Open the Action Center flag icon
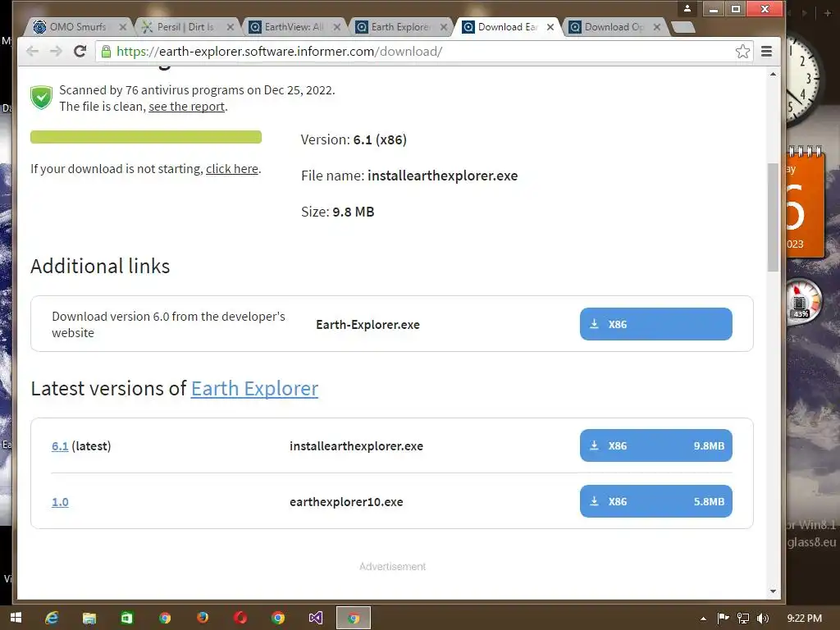The width and height of the screenshot is (840, 630). click(724, 619)
